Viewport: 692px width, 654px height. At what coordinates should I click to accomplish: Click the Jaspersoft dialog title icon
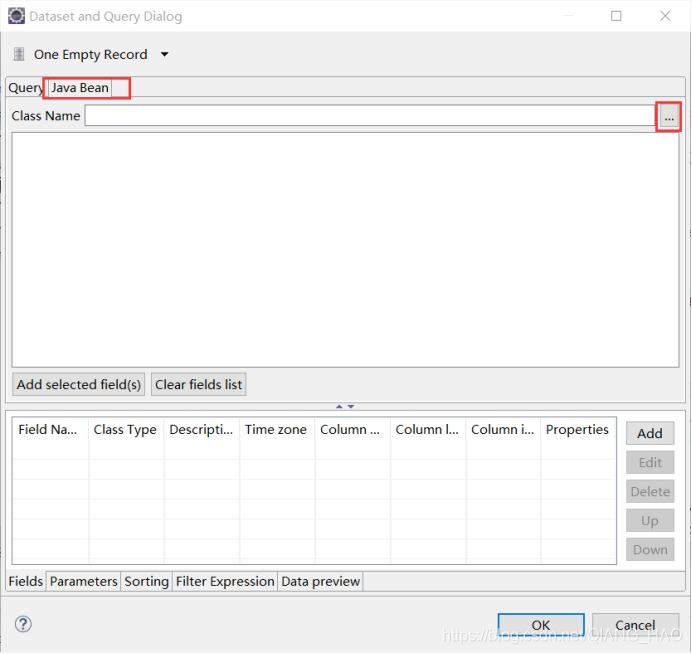(16, 16)
